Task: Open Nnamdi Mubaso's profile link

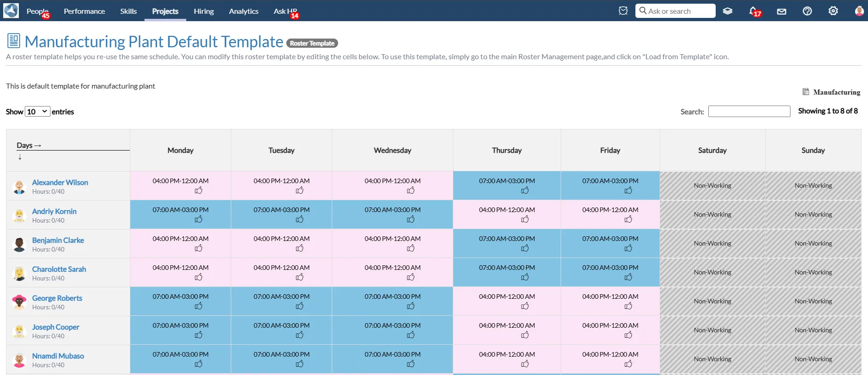Action: pyautogui.click(x=58, y=356)
